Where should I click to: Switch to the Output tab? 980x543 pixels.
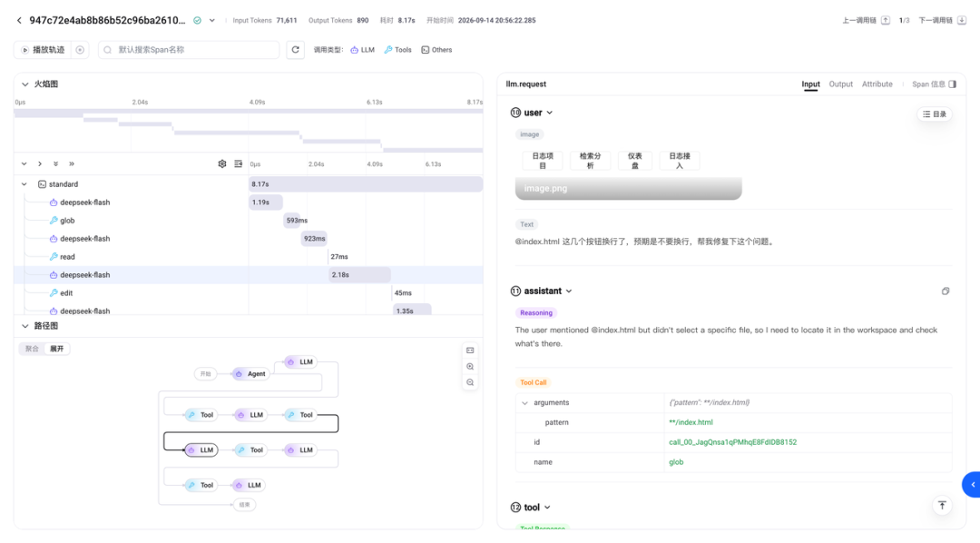[x=840, y=84]
